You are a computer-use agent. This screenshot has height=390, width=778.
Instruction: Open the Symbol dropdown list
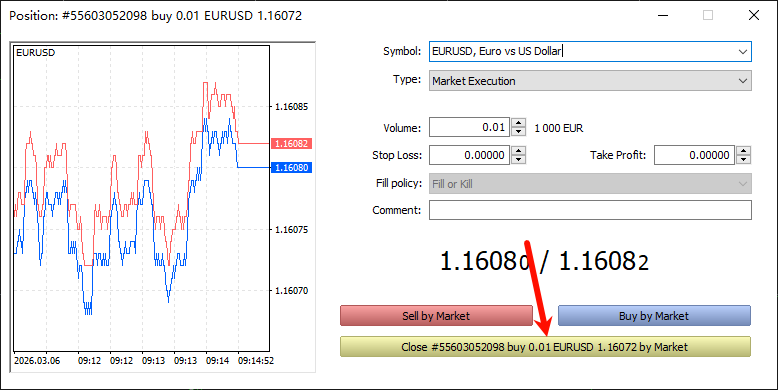point(742,51)
